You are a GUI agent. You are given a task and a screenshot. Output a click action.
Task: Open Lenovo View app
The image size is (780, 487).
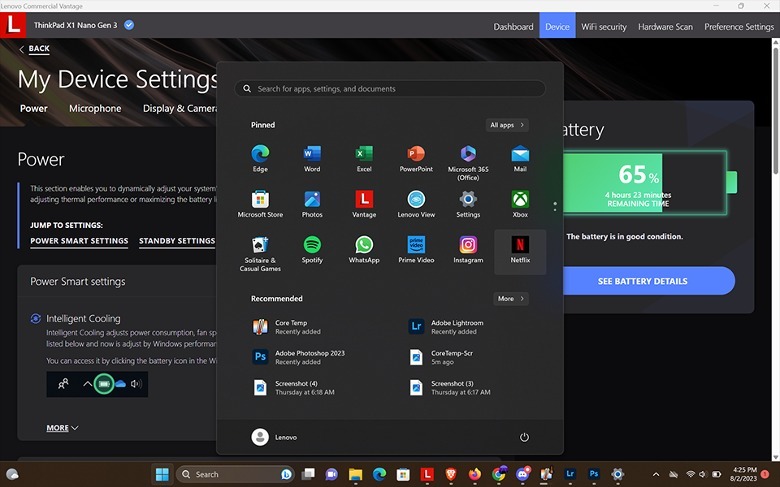point(416,204)
